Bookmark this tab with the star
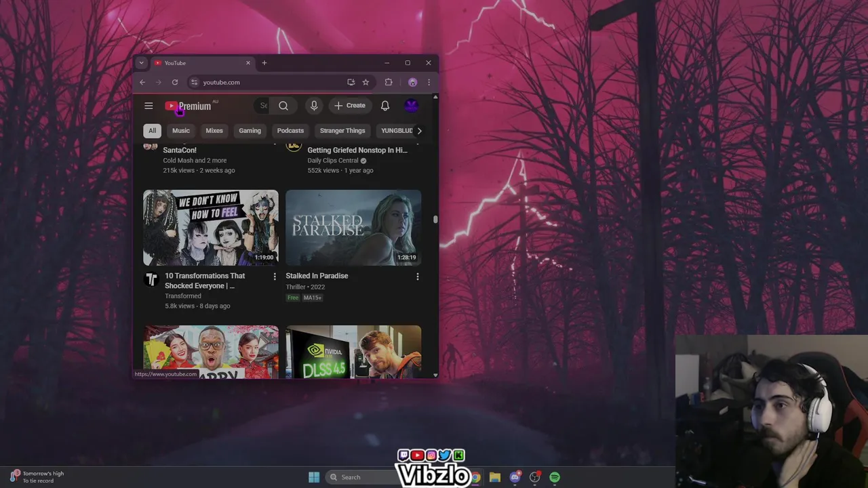 (x=366, y=82)
